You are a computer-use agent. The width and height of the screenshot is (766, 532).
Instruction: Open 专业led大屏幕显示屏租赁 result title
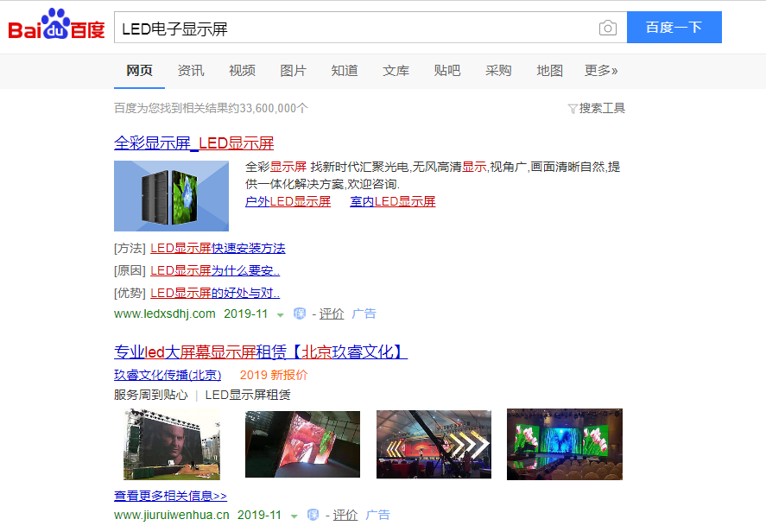point(261,351)
